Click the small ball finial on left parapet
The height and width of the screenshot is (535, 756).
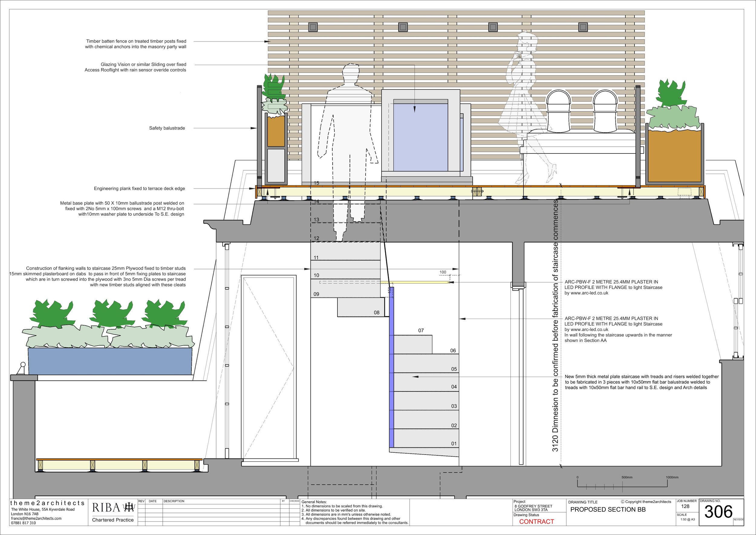click(x=23, y=365)
